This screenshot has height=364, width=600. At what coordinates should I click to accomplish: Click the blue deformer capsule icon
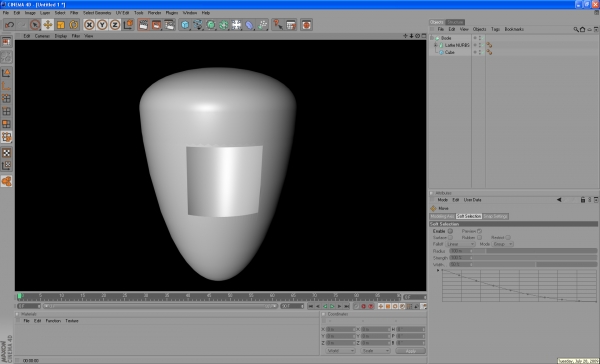249,25
